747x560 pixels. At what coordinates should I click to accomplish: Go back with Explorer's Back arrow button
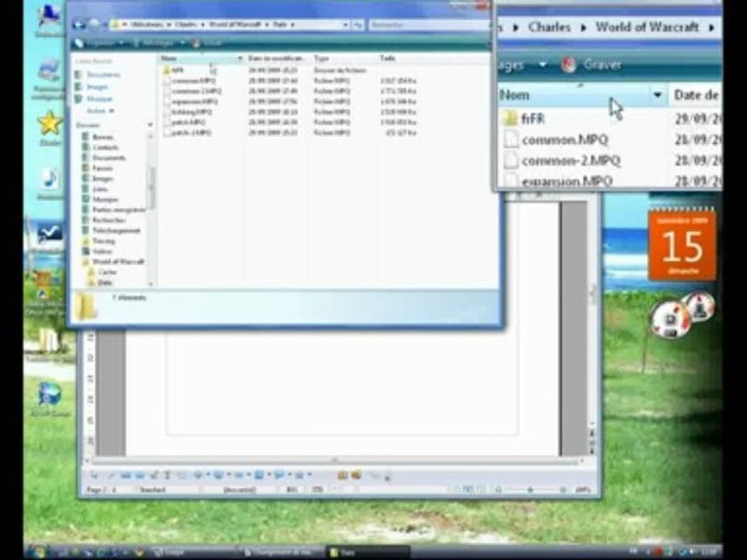click(79, 24)
